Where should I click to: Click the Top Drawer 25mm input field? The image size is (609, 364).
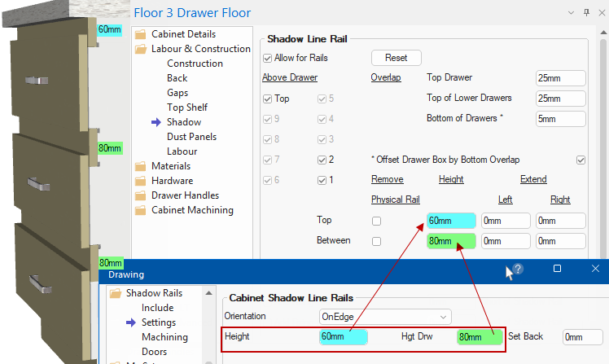(x=560, y=78)
